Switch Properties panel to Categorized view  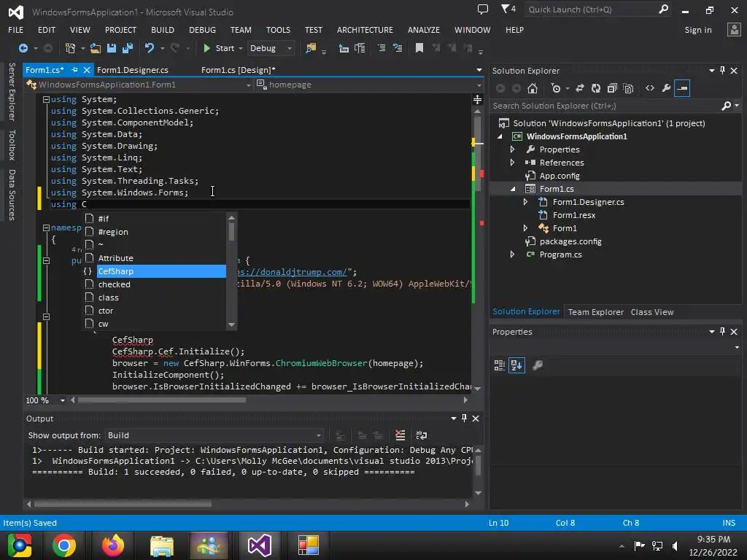tap(499, 365)
